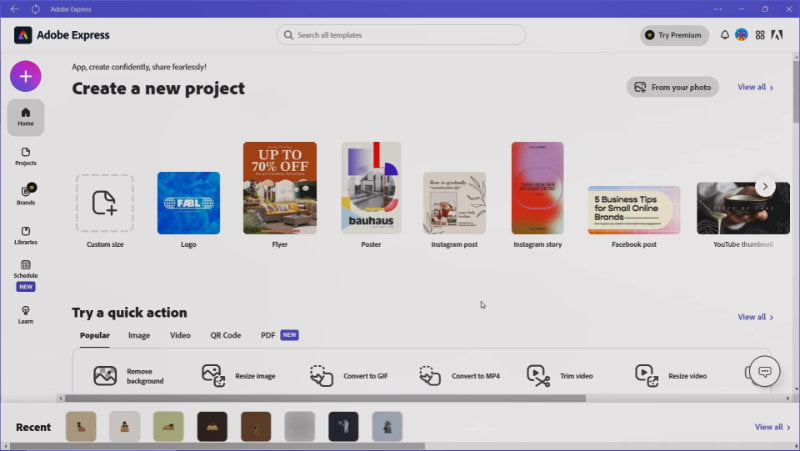Click the page vertical scrollbar
Screen dimensions: 800x451
pyautogui.click(x=796, y=92)
